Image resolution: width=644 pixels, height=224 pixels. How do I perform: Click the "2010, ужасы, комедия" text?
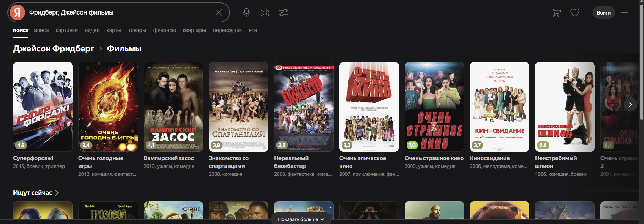(x=169, y=166)
